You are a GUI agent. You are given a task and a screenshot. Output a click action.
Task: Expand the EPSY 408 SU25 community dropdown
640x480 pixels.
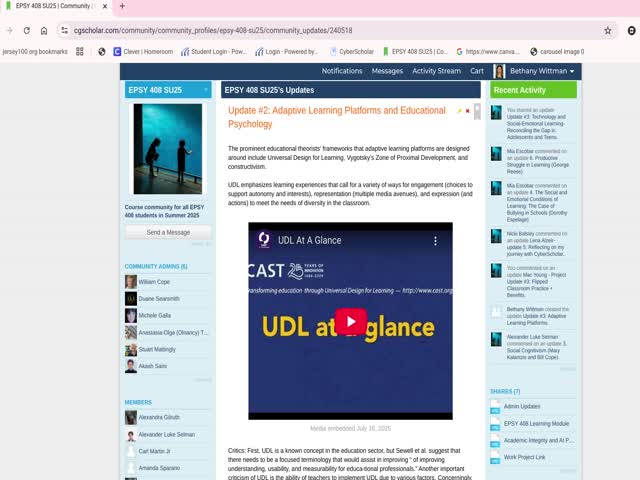[206, 90]
